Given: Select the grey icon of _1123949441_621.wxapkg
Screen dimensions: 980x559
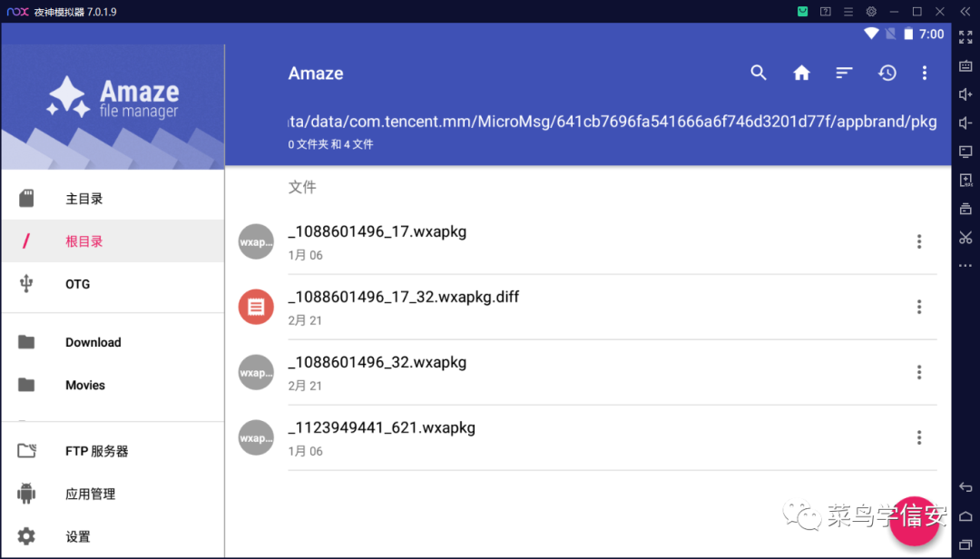Looking at the screenshot, I should (x=256, y=437).
